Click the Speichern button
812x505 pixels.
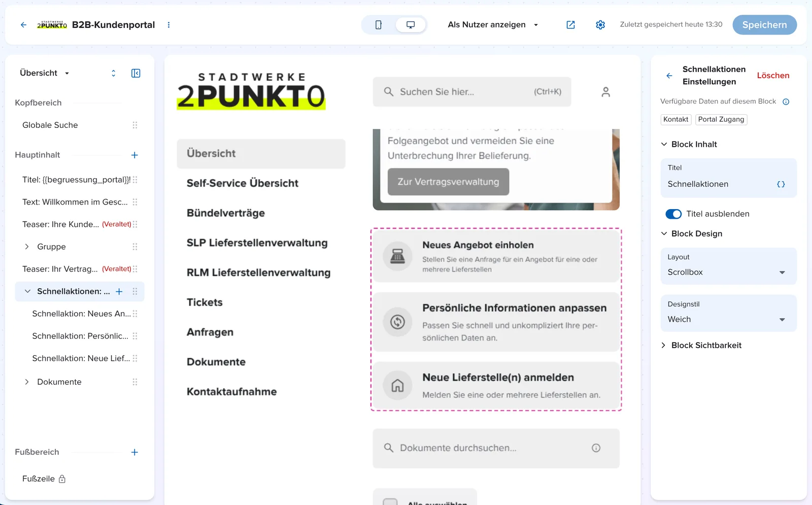[x=764, y=25]
